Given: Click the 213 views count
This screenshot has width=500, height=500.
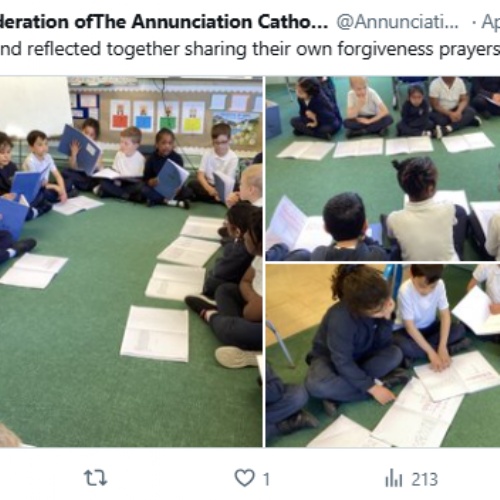Looking at the screenshot, I should tap(424, 479).
